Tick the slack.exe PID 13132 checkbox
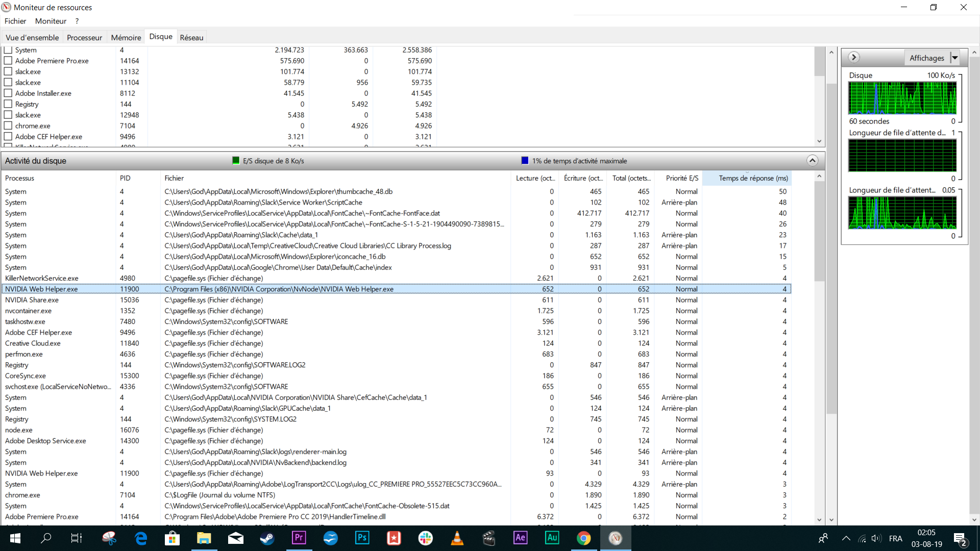This screenshot has height=551, width=980. tap(8, 71)
